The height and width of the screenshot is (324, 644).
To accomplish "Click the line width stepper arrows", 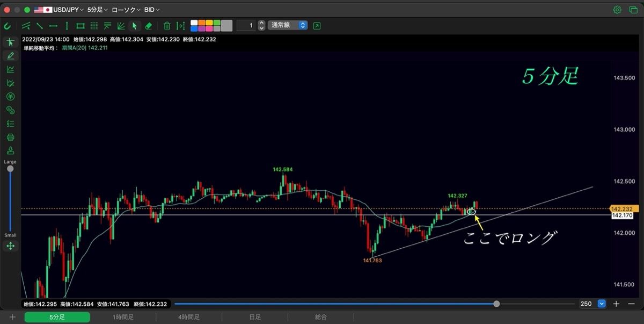I will point(261,26).
